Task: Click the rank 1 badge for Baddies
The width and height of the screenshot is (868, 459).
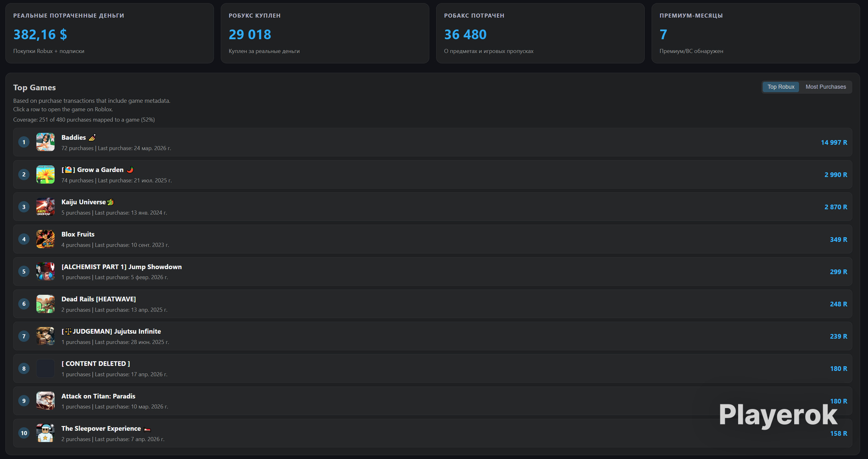Action: pos(24,142)
